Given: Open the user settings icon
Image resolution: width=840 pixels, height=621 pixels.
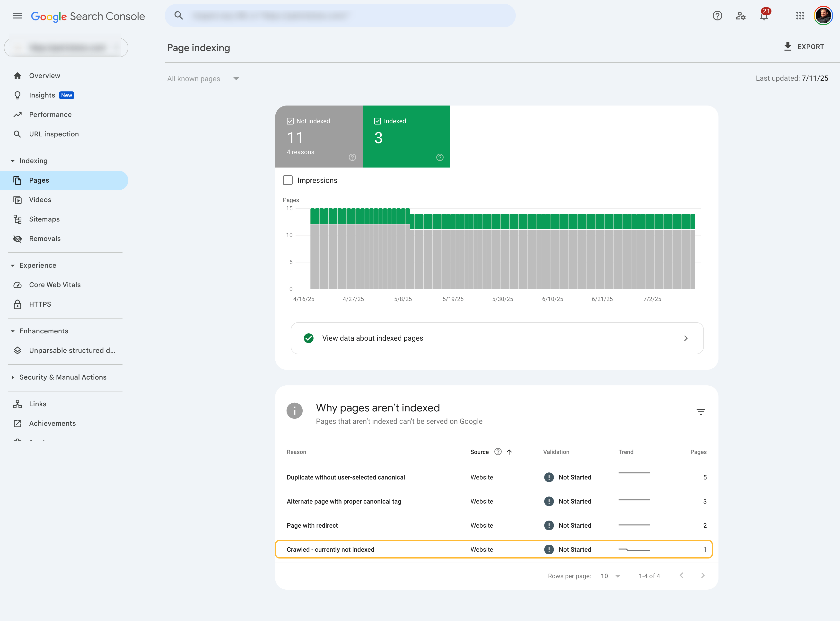Looking at the screenshot, I should 740,16.
